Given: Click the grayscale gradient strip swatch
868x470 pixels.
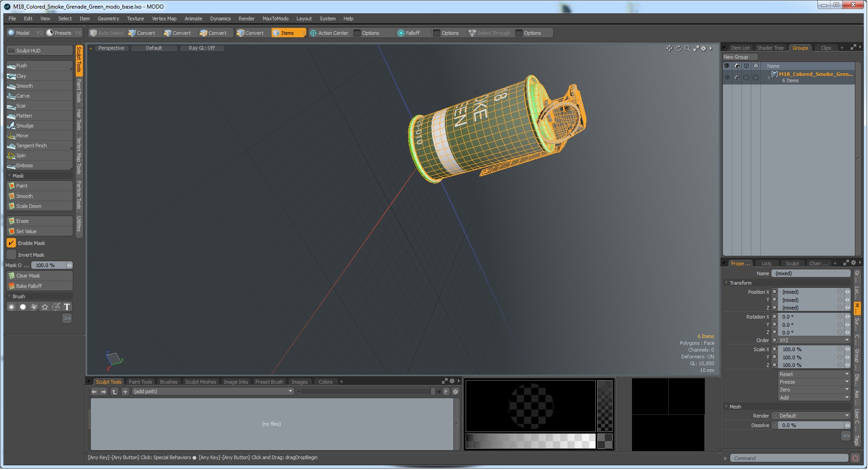Looking at the screenshot, I should (x=530, y=441).
